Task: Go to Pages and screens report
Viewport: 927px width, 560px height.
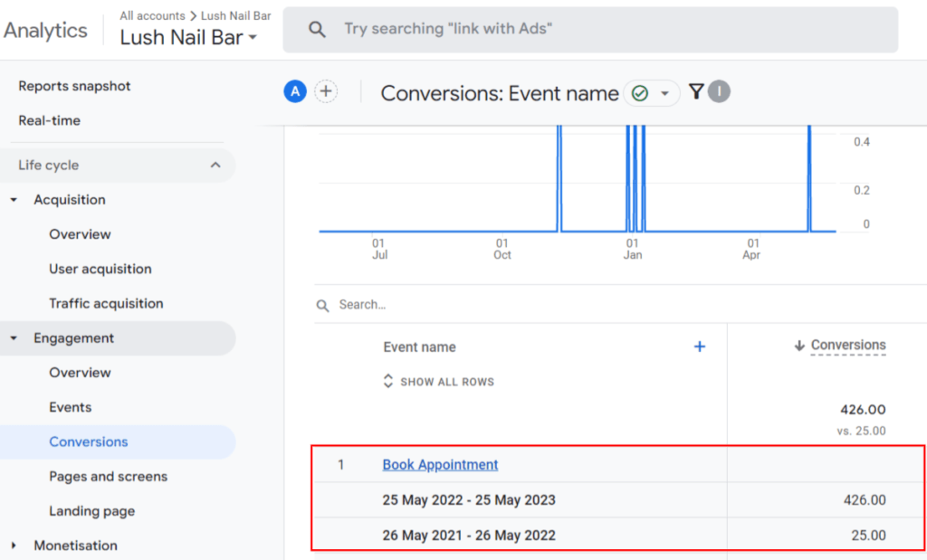Action: pyautogui.click(x=108, y=477)
